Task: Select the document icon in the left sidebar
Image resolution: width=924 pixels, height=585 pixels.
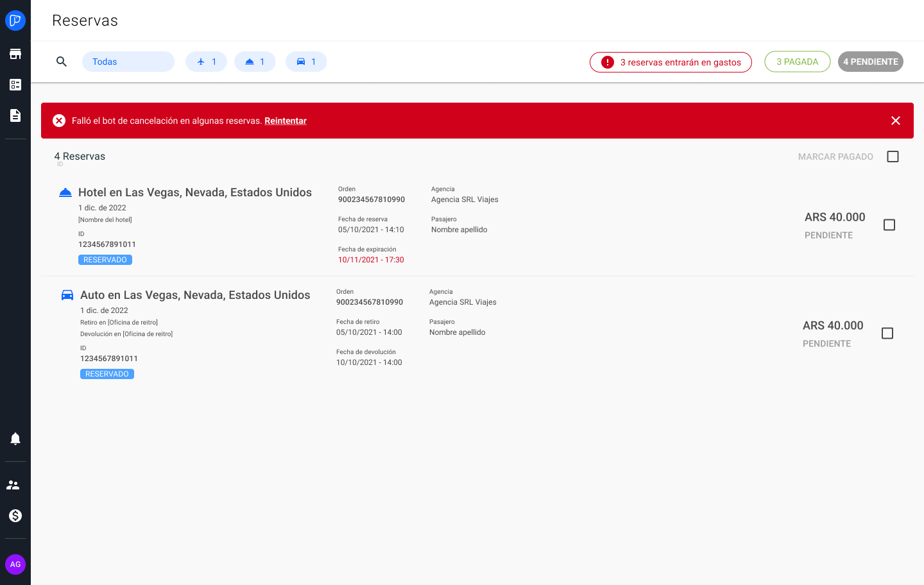Action: point(15,115)
